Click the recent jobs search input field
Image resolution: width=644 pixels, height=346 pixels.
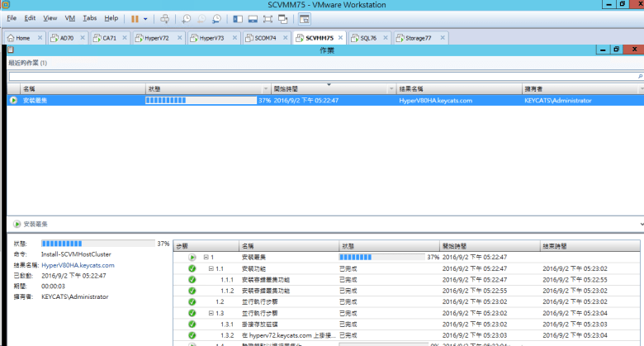pos(320,76)
